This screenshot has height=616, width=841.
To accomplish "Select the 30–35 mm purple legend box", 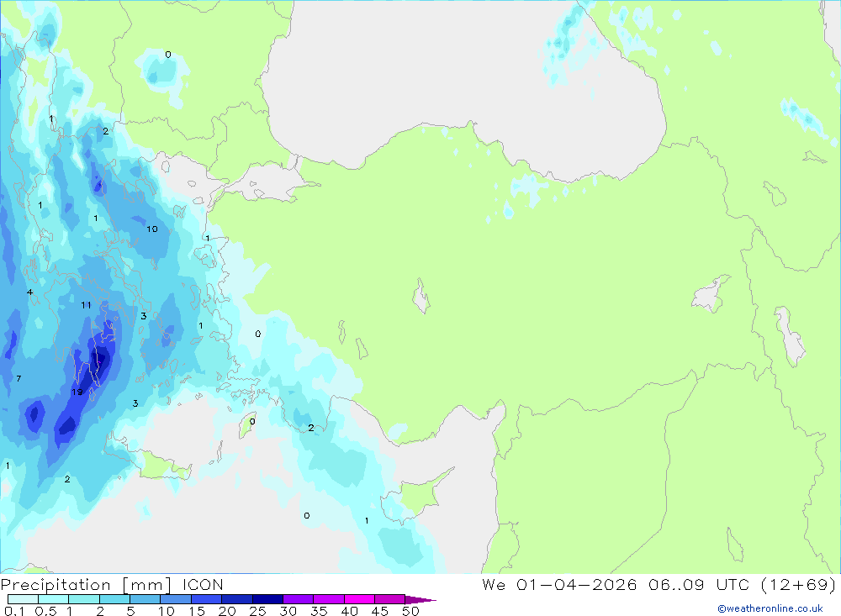I will click(299, 599).
